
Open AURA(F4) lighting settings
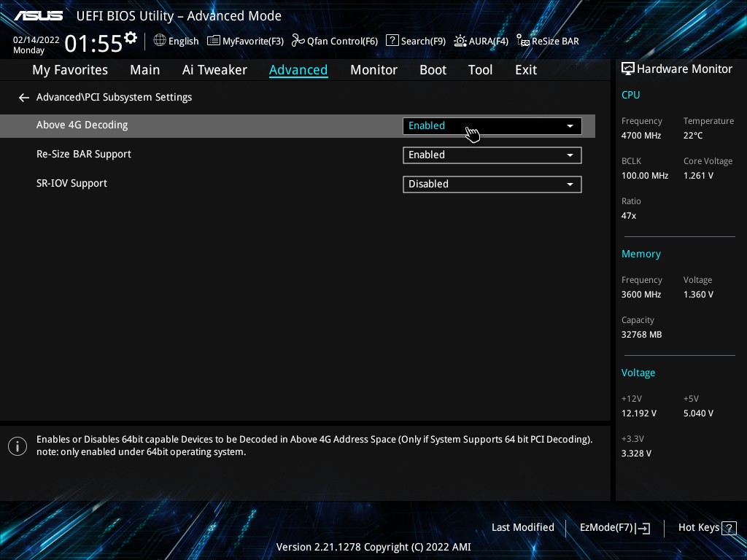point(460,41)
